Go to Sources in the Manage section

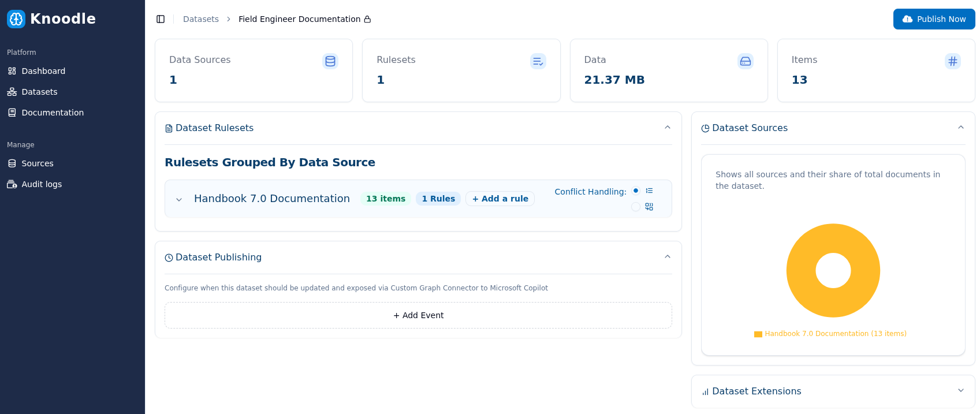(x=38, y=163)
